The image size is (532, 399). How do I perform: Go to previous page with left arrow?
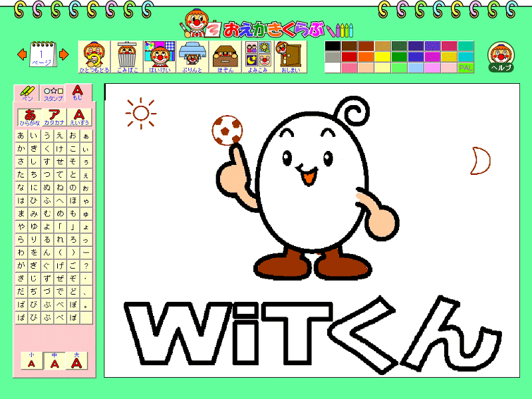(x=22, y=55)
